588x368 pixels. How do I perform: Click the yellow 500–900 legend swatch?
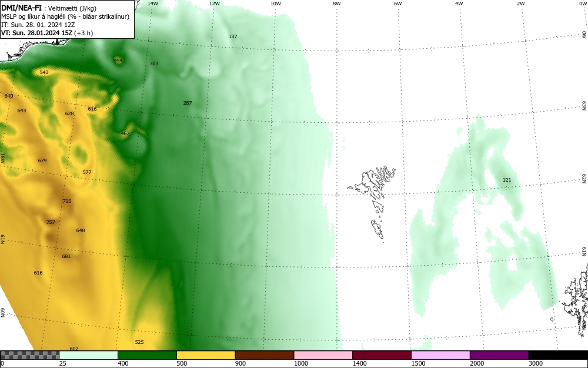coord(206,355)
